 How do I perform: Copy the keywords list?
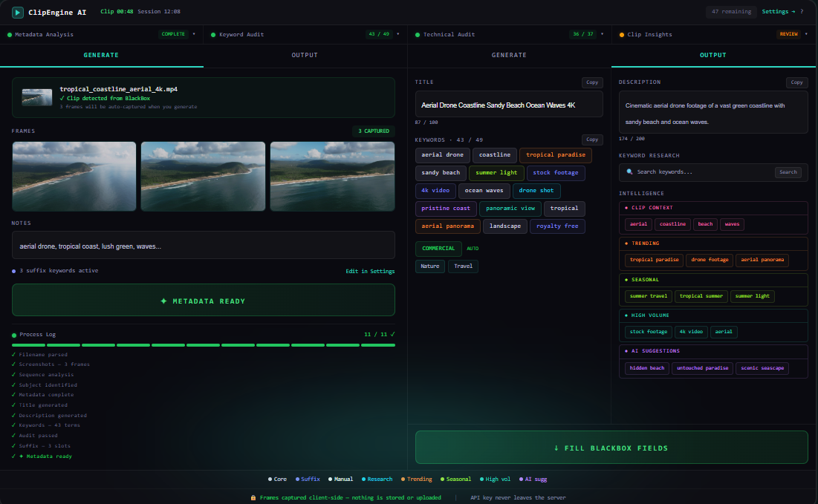(x=592, y=140)
